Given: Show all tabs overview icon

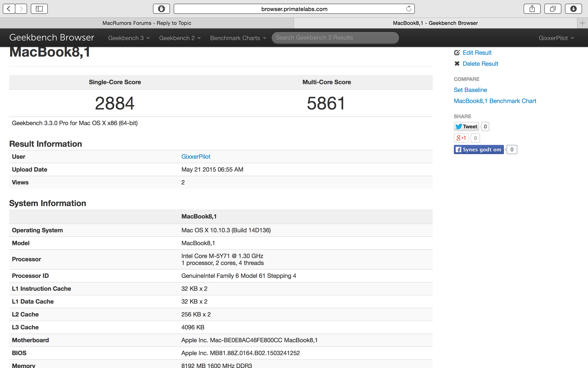Looking at the screenshot, I should click(x=553, y=9).
